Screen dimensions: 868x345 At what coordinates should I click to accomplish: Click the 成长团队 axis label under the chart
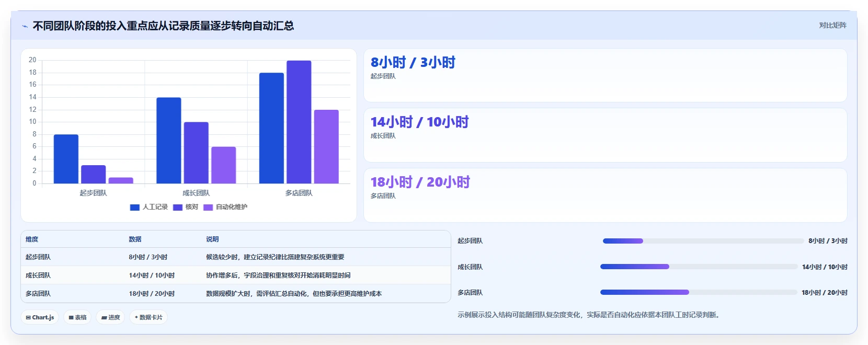click(196, 193)
